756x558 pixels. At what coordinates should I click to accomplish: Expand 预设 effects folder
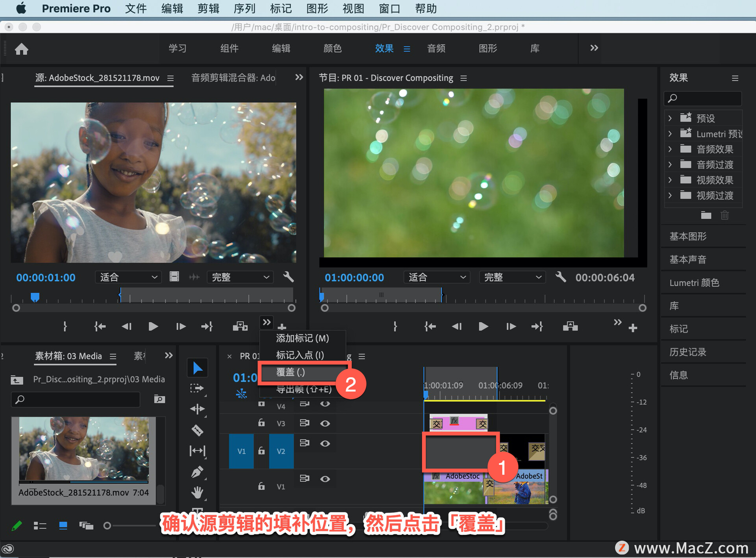(670, 118)
